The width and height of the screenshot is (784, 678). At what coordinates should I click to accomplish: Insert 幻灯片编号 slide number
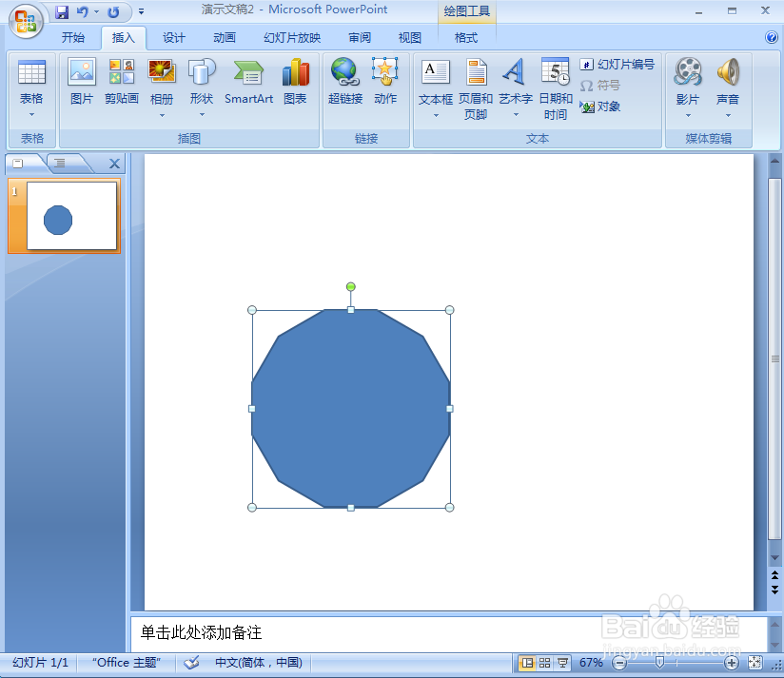(x=617, y=65)
